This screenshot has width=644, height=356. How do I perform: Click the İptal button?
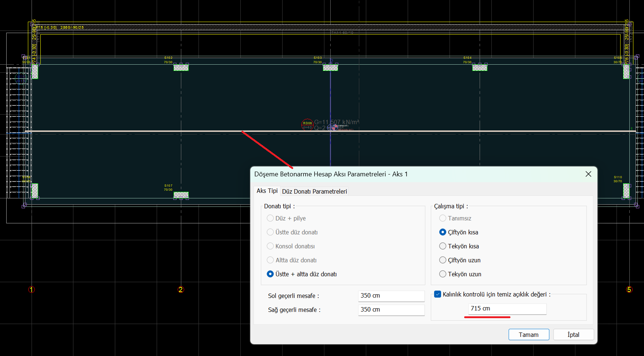573,335
